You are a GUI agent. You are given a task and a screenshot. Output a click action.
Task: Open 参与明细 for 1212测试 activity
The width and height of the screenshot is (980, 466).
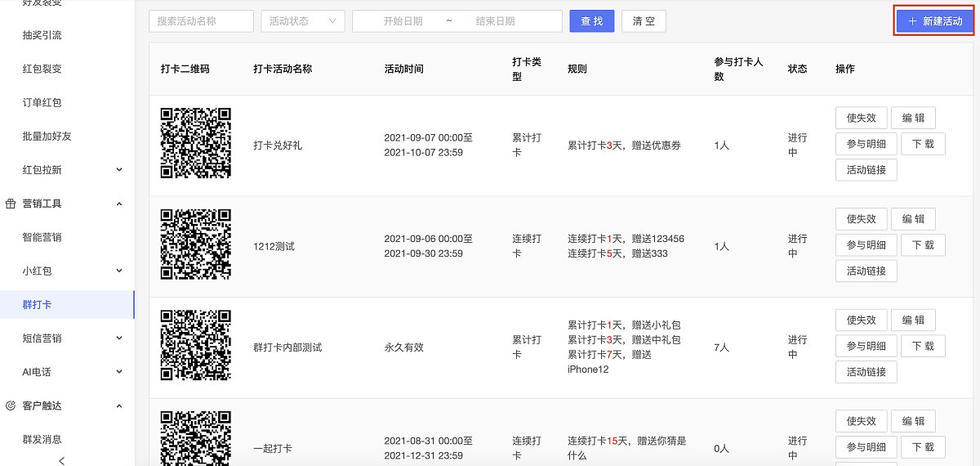[x=866, y=245]
